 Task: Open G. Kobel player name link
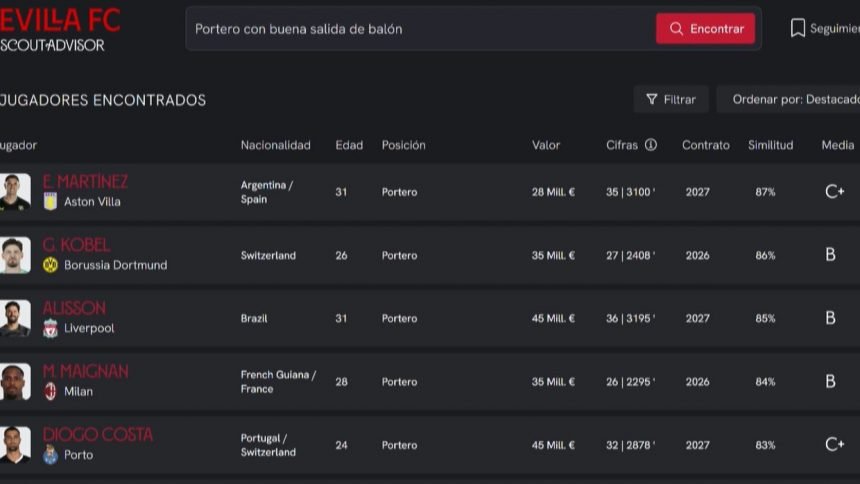(76, 245)
